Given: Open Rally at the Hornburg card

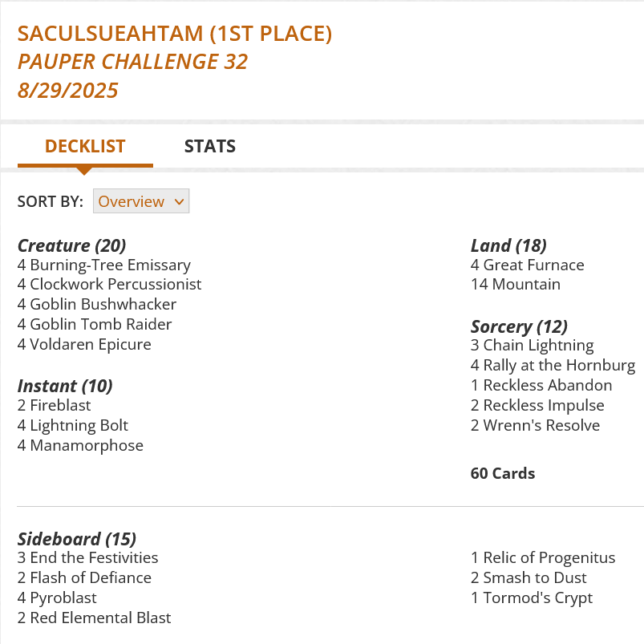Looking at the screenshot, I should point(558,365).
